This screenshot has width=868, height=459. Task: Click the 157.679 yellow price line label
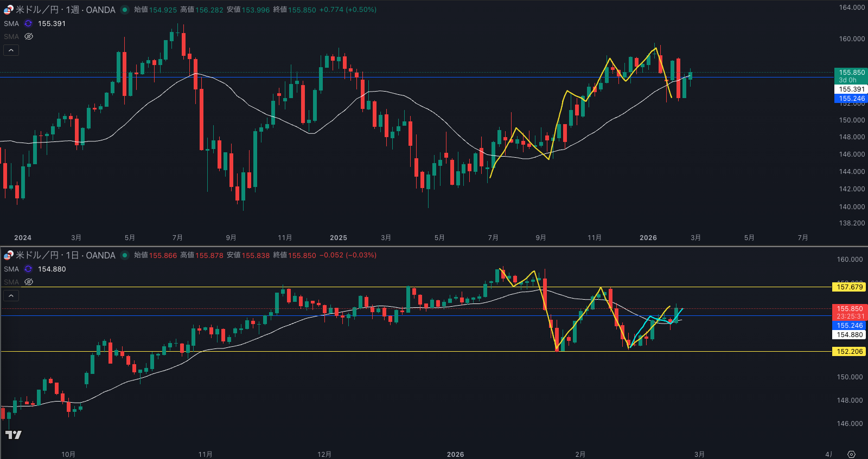849,287
